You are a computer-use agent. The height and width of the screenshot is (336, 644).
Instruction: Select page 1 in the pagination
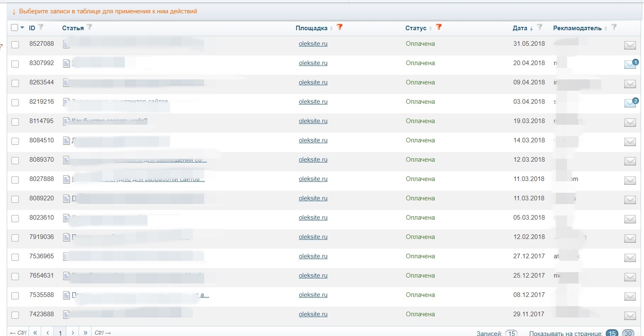coord(60,333)
